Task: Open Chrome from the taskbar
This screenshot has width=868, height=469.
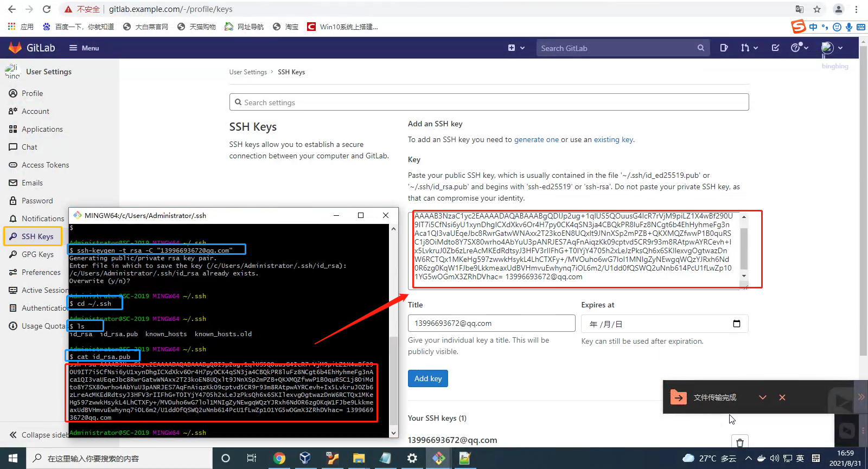Action: [279, 458]
